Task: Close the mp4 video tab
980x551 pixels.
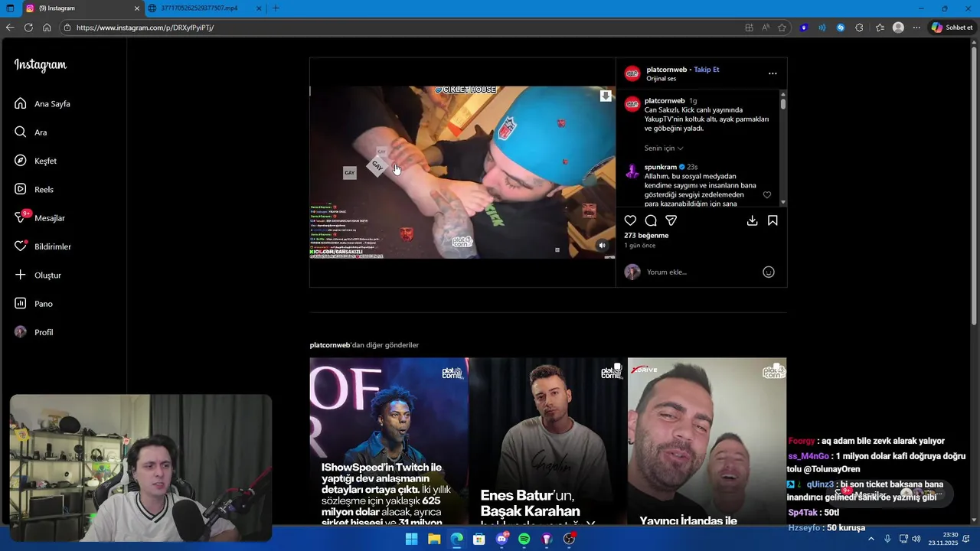Action: [259, 8]
